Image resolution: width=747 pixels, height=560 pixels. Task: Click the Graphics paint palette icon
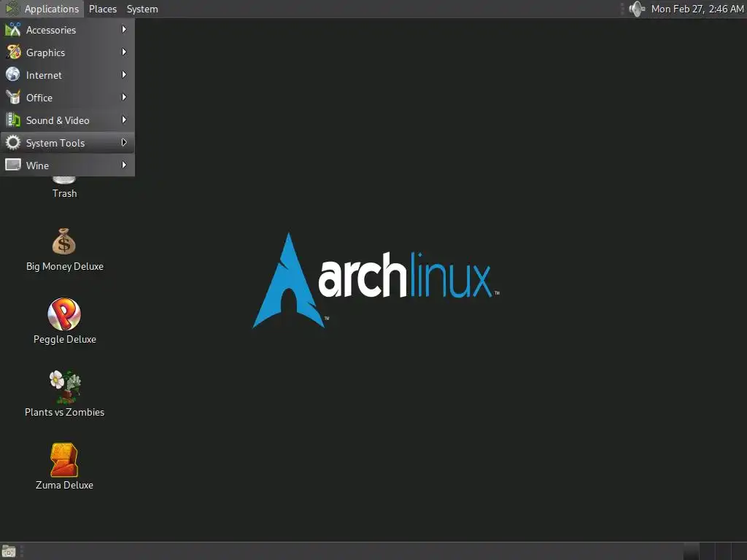pos(13,52)
